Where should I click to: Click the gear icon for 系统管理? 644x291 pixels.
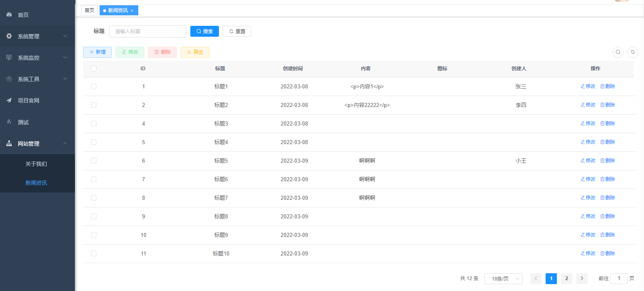coord(9,36)
